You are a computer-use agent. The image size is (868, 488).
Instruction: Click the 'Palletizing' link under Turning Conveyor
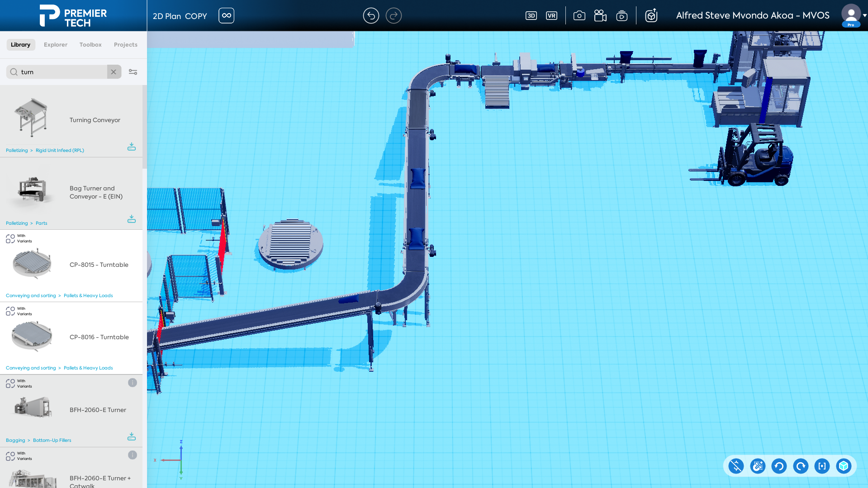click(x=17, y=151)
